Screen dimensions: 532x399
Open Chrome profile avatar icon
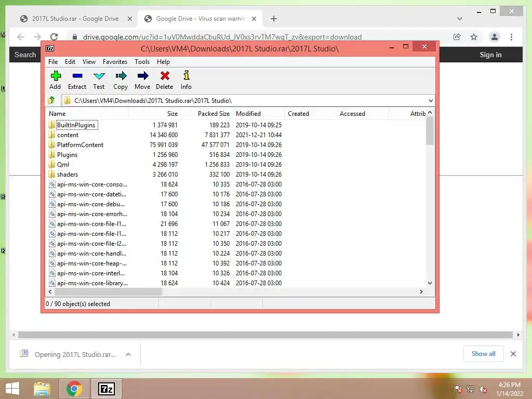click(495, 37)
